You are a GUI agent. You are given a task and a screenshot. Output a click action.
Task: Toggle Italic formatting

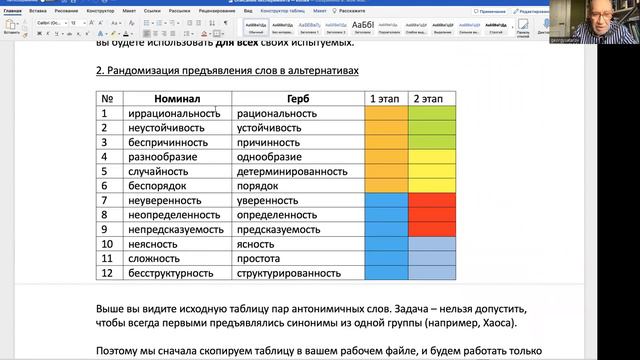pos(48,34)
